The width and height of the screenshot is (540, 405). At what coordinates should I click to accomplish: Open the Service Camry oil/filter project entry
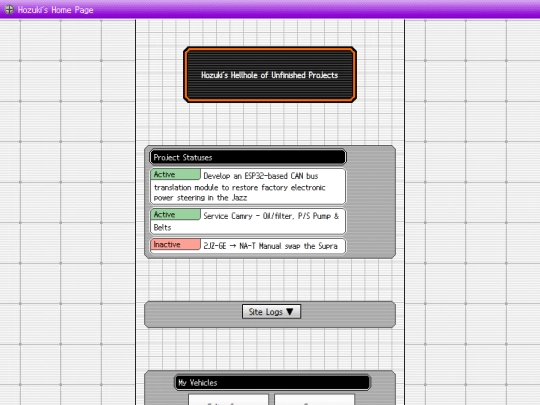[248, 221]
